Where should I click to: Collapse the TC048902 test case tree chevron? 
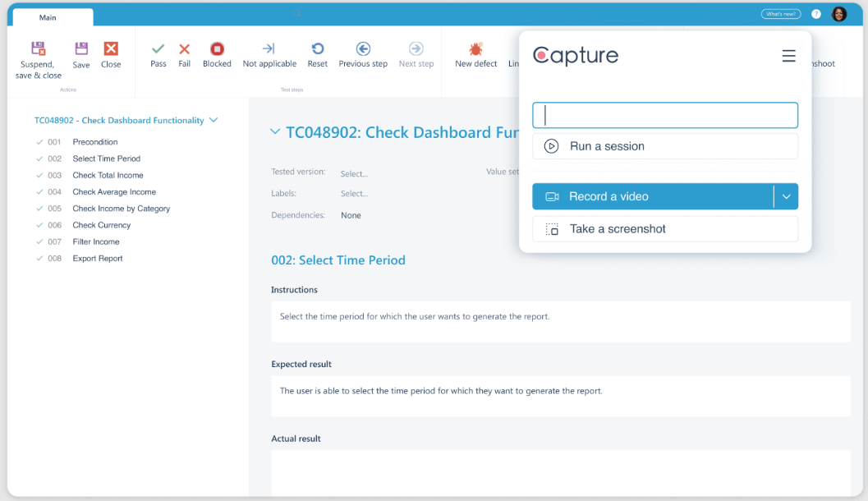pyautogui.click(x=214, y=120)
